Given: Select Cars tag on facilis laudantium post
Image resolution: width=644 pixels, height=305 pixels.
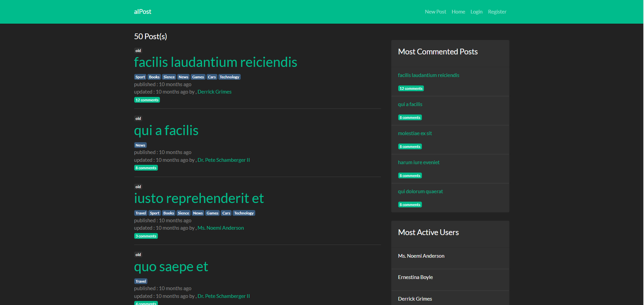Looking at the screenshot, I should click(x=212, y=77).
